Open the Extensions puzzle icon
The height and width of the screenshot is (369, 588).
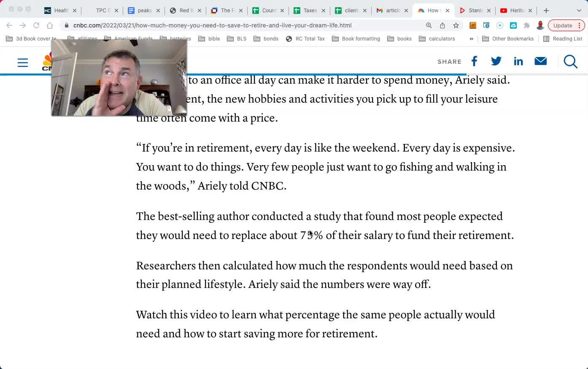pos(527,25)
